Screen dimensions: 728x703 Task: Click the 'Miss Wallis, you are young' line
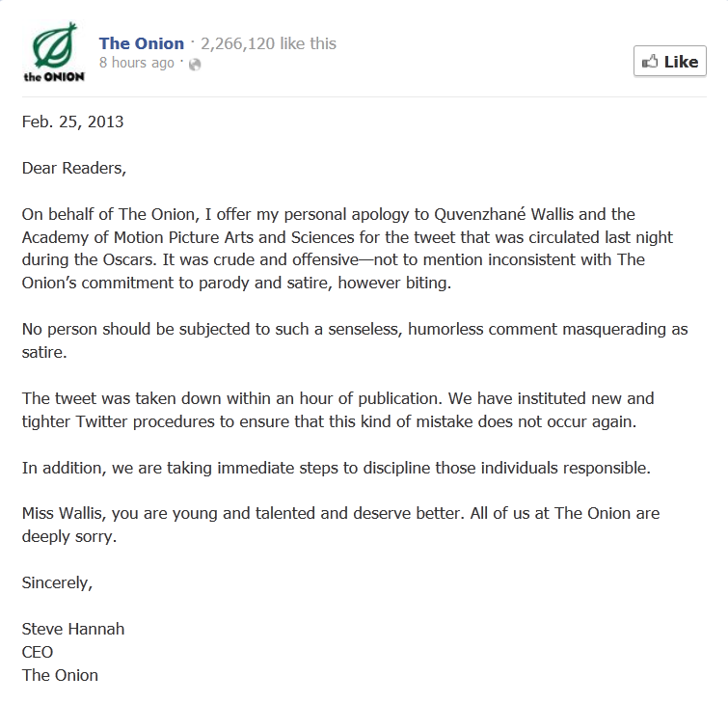point(340,514)
